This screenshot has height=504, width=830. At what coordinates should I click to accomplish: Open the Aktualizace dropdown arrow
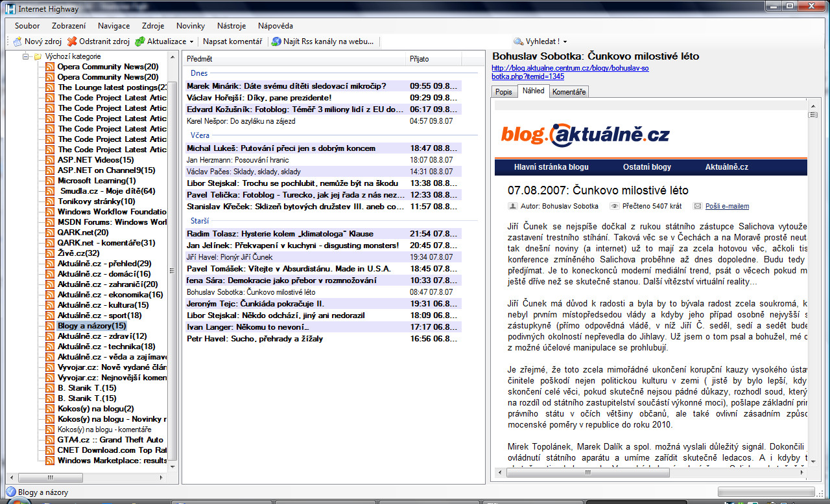point(191,41)
